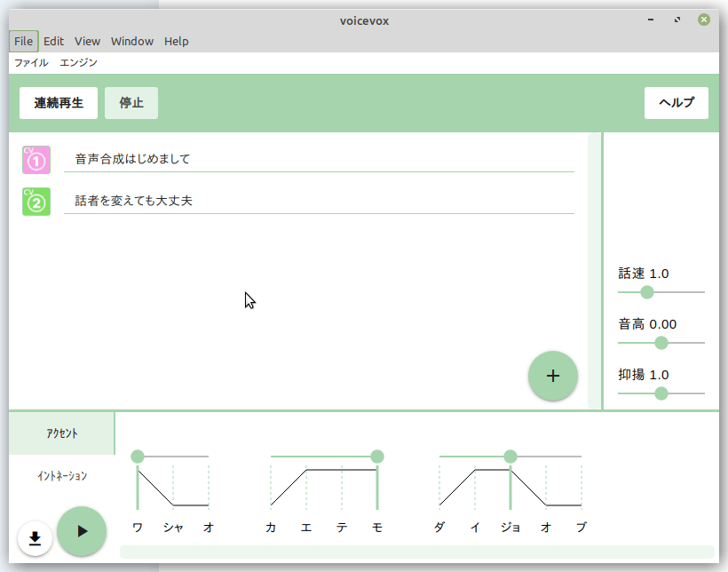Click the 話速 slider handle
This screenshot has height=572, width=728.
click(x=646, y=292)
